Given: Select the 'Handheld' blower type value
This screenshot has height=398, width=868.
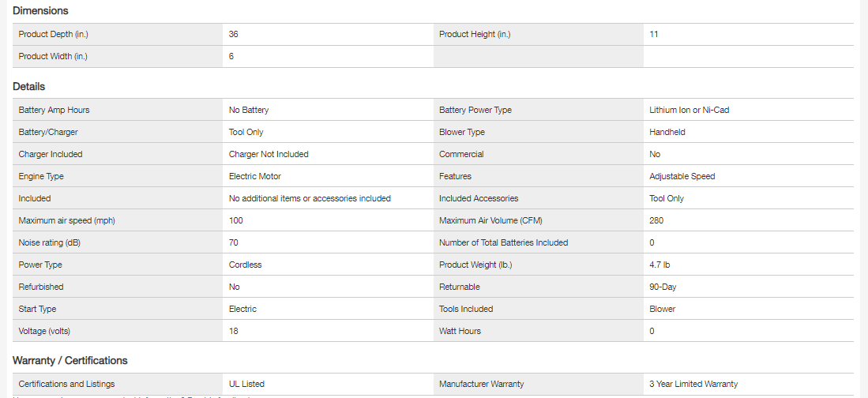Looking at the screenshot, I should click(x=667, y=133).
